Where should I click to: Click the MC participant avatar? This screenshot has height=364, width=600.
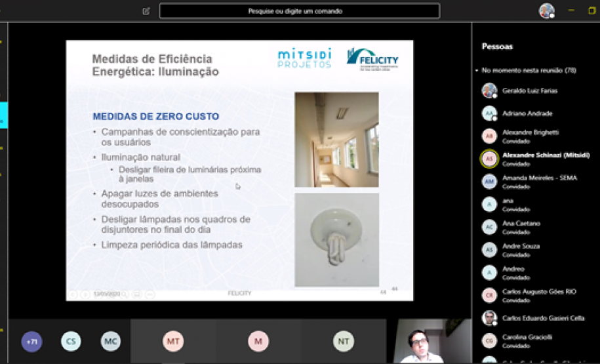111,341
